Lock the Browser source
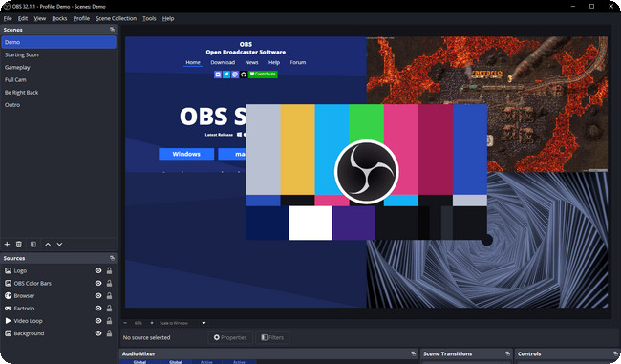This screenshot has width=621, height=364. pos(109,295)
